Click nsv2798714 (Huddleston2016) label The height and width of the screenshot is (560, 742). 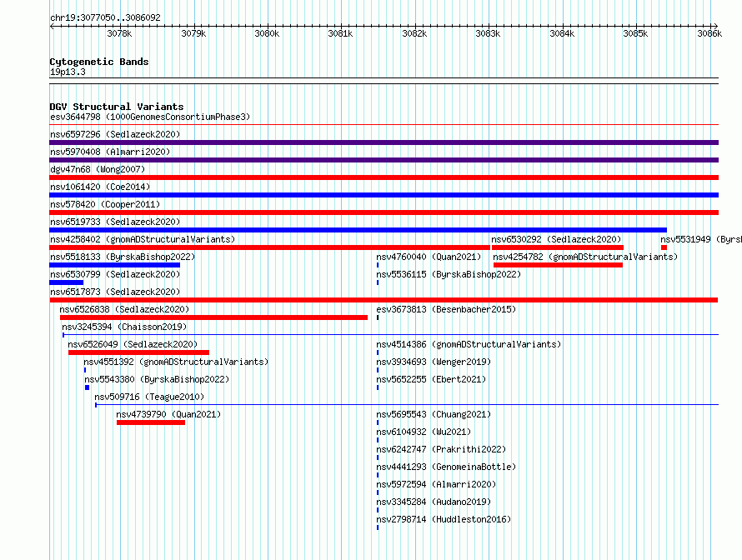444,519
